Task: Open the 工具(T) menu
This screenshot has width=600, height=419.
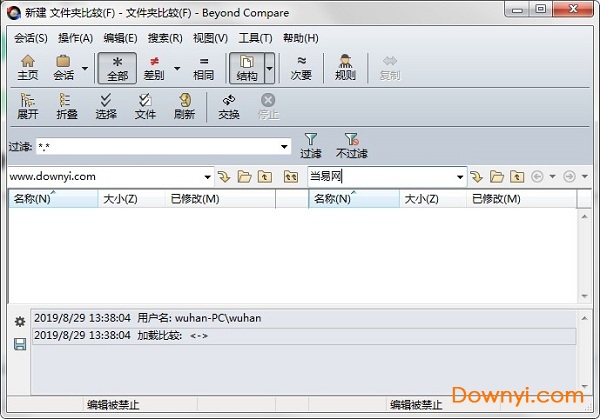Action: 255,38
